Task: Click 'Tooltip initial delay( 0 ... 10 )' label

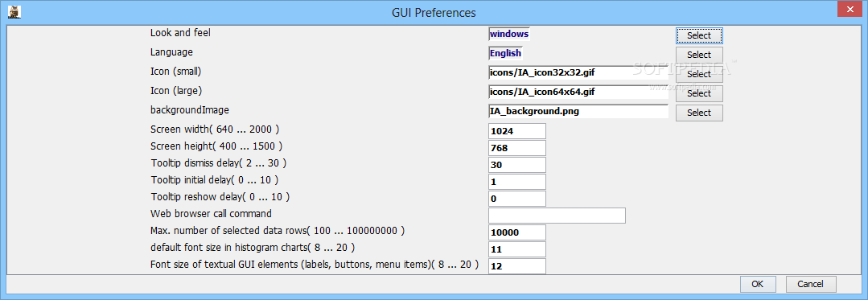Action: (x=214, y=180)
